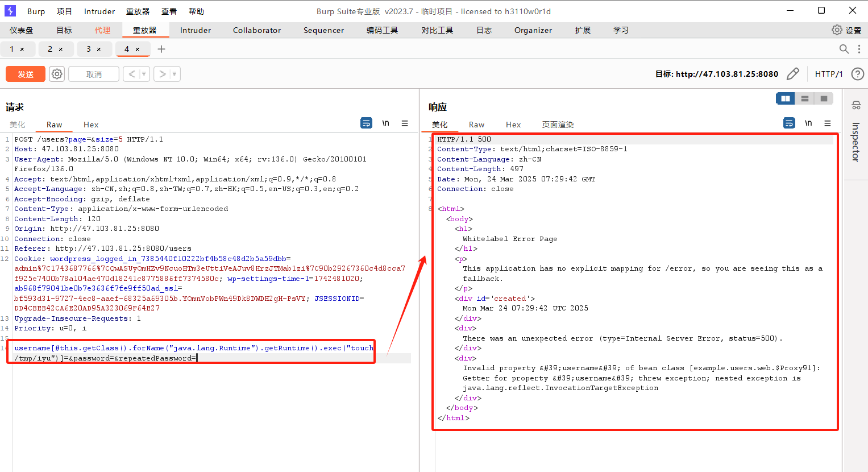This screenshot has height=472, width=868.
Task: Go back to previous request in history
Action: [x=131, y=74]
